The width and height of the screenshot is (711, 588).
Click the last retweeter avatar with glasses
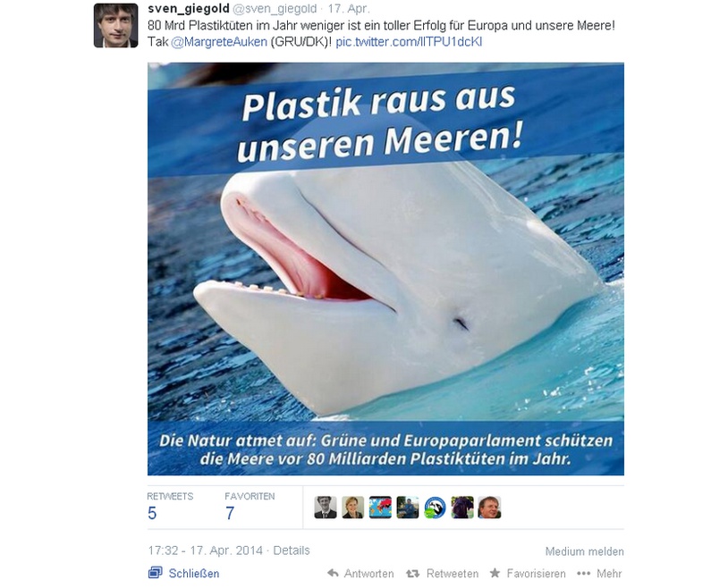click(489, 507)
